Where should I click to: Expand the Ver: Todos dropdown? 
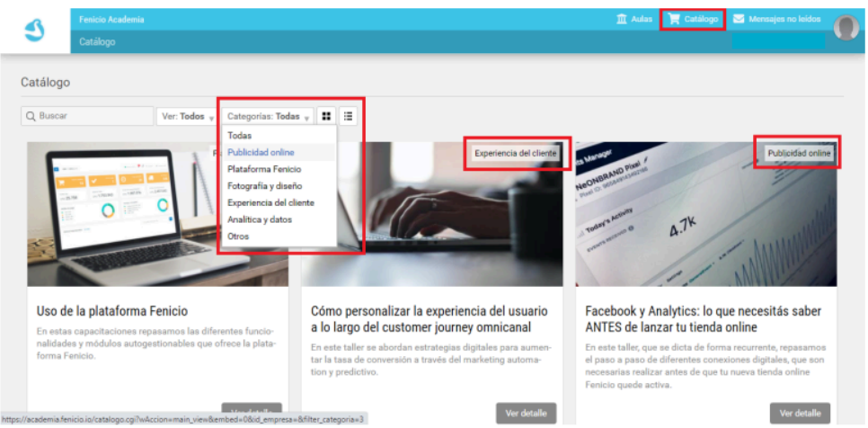coord(187,116)
